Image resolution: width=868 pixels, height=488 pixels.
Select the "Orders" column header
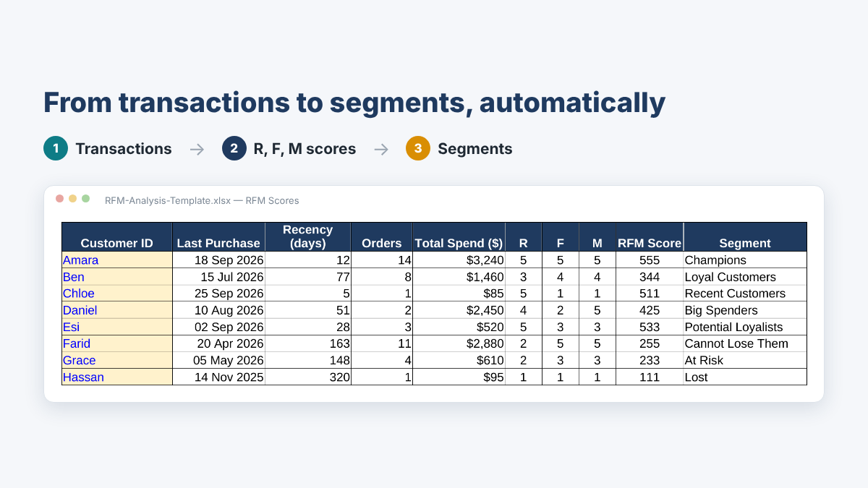pyautogui.click(x=382, y=237)
